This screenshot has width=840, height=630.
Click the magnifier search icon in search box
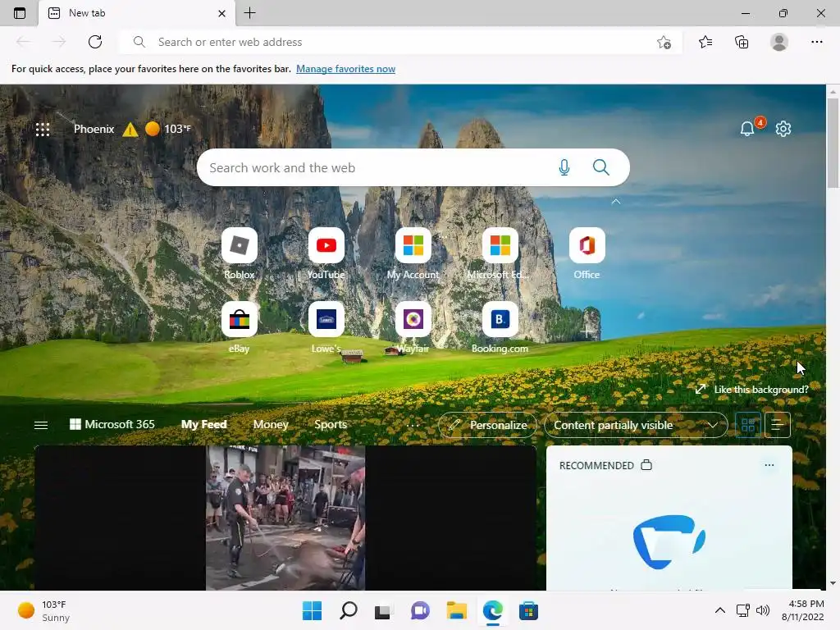pos(601,167)
